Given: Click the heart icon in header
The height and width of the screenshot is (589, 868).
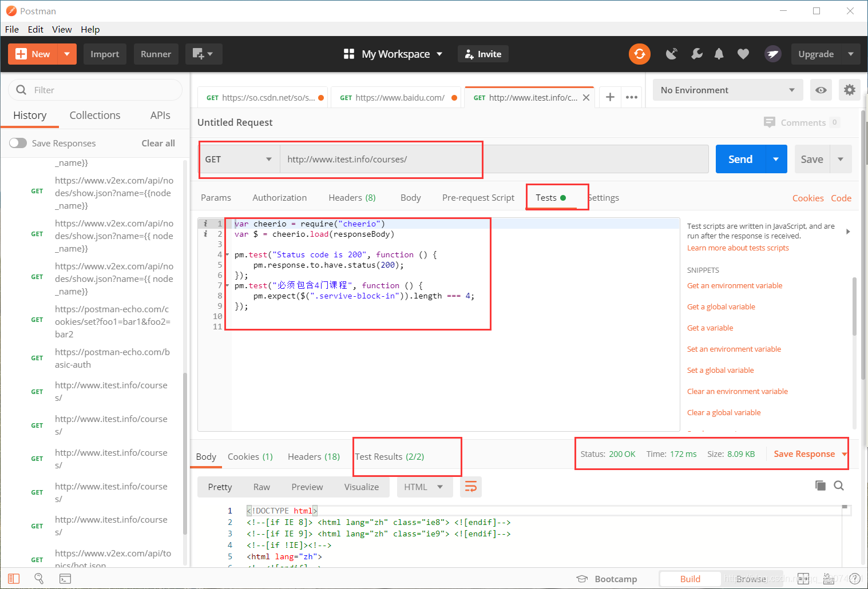Looking at the screenshot, I should tap(743, 54).
